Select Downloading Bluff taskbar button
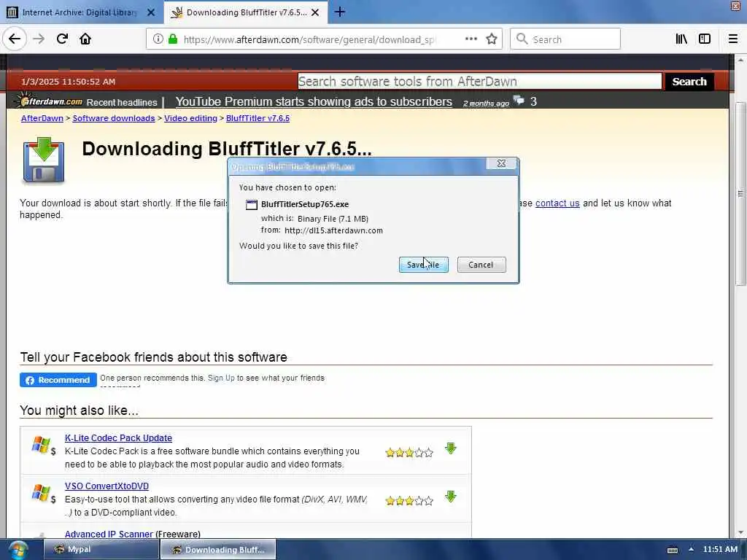Screen dimensions: 747x560 tap(218, 550)
